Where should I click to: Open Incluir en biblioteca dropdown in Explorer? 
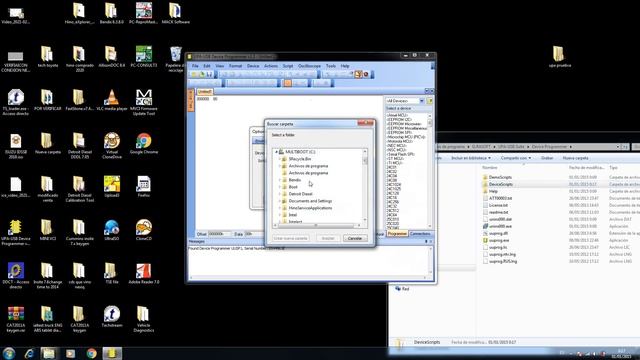[471, 158]
